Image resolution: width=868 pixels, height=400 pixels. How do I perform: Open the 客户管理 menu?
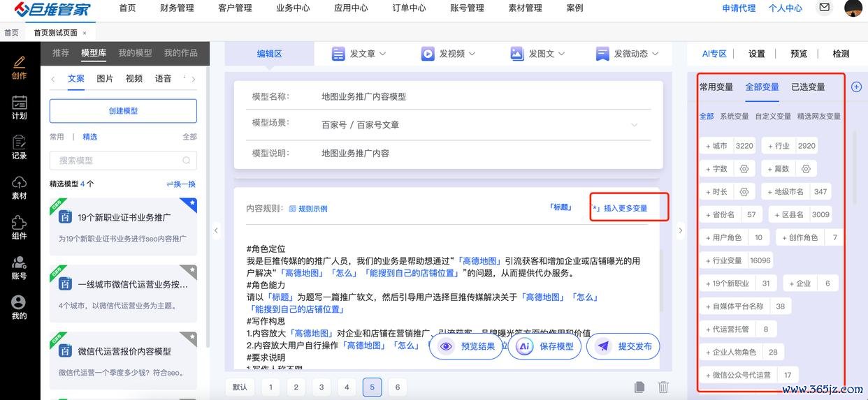(235, 8)
